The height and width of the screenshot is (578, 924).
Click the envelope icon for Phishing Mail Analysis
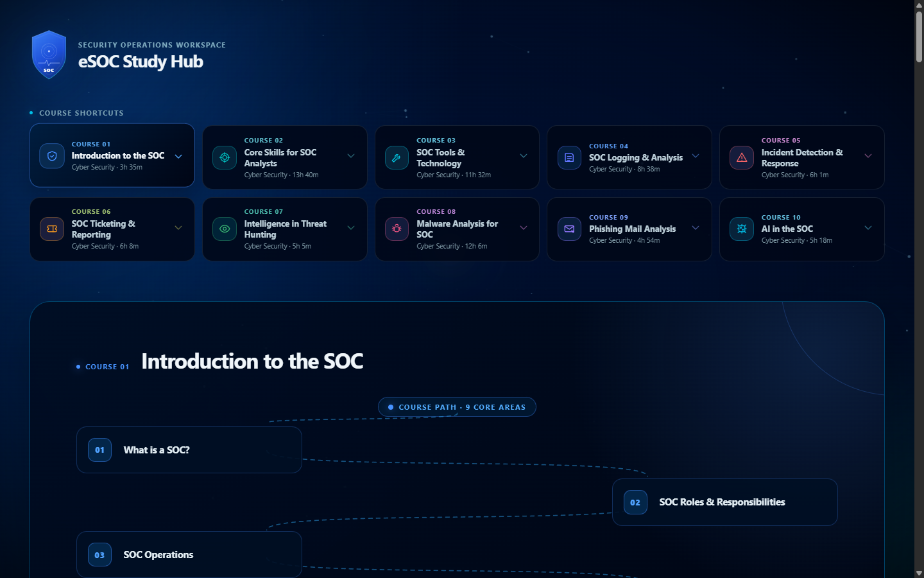569,229
